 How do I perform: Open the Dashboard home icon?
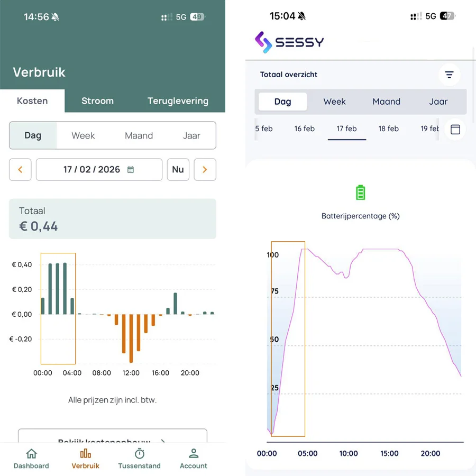(x=31, y=454)
